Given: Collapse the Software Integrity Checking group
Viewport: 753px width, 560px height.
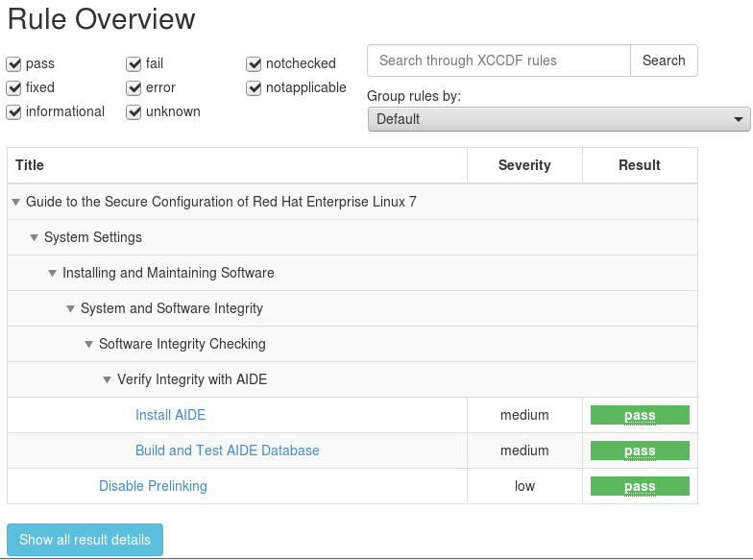Looking at the screenshot, I should pos(89,344).
